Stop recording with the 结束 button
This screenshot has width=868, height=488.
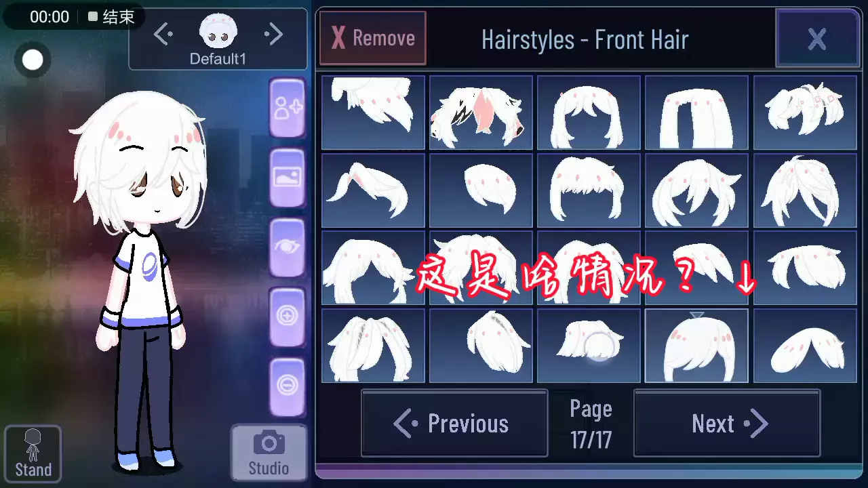[x=111, y=17]
